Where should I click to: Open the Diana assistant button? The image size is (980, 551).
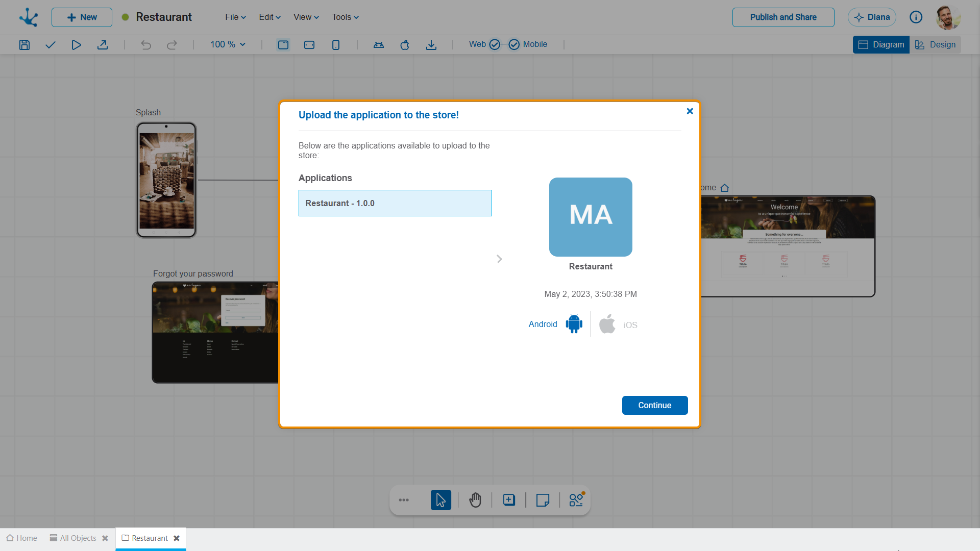point(872,17)
